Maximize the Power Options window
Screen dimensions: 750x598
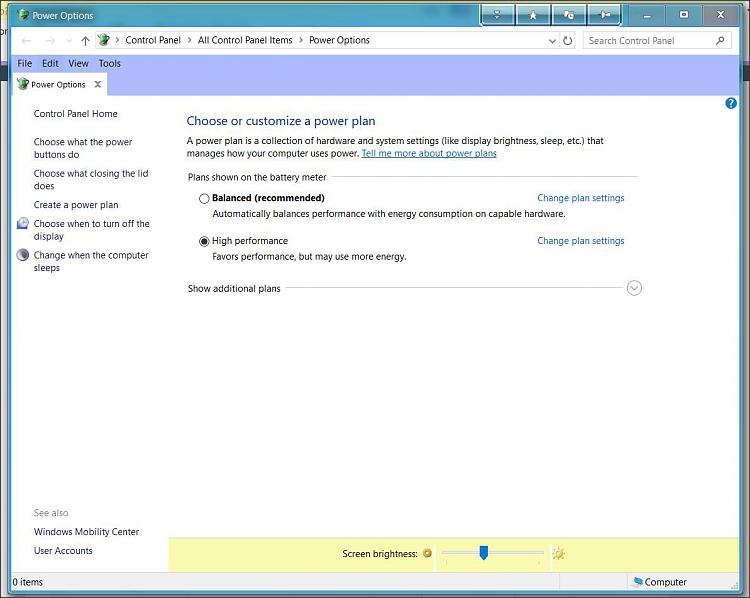click(x=684, y=15)
